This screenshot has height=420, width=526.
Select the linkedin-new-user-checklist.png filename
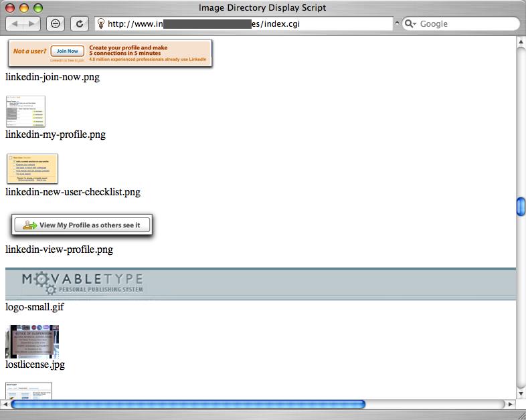[x=73, y=192]
